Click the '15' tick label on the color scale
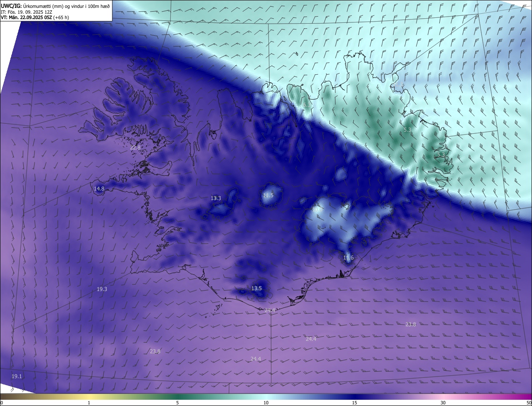The height and width of the screenshot is (406, 532). pyautogui.click(x=355, y=403)
